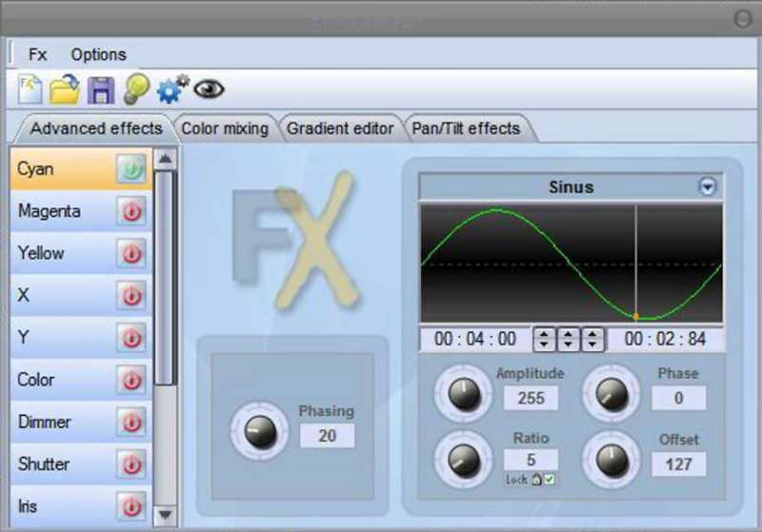Click the yellow light bulb toolbar icon
The height and width of the screenshot is (532, 762).
136,89
